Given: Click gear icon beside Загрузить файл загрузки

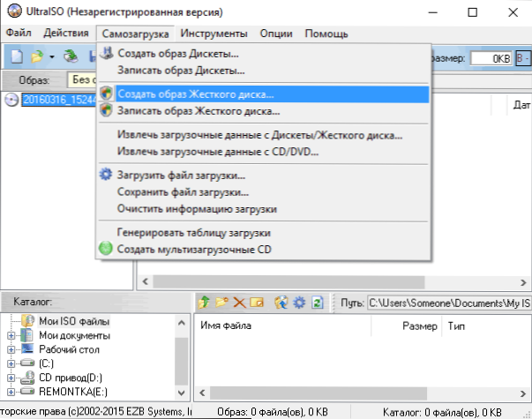Looking at the screenshot, I should [x=106, y=175].
